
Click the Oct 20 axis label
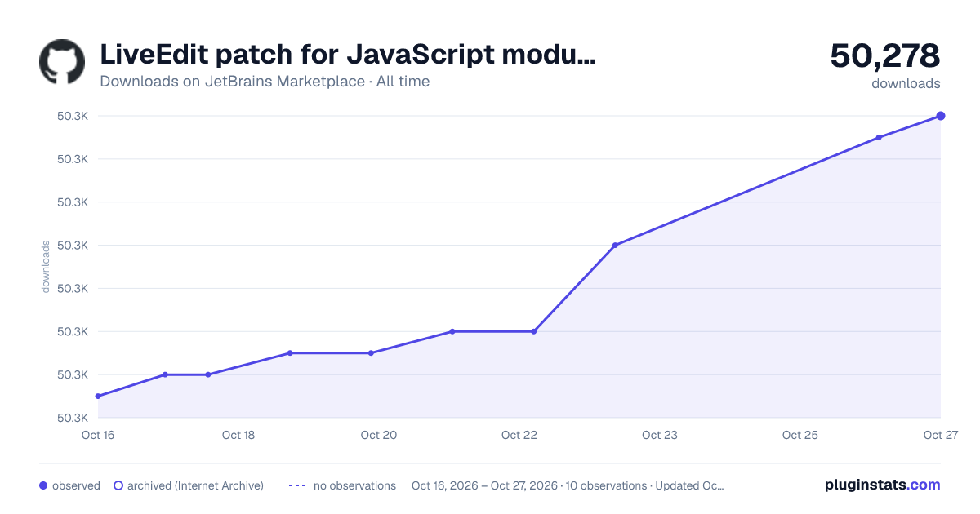point(379,435)
